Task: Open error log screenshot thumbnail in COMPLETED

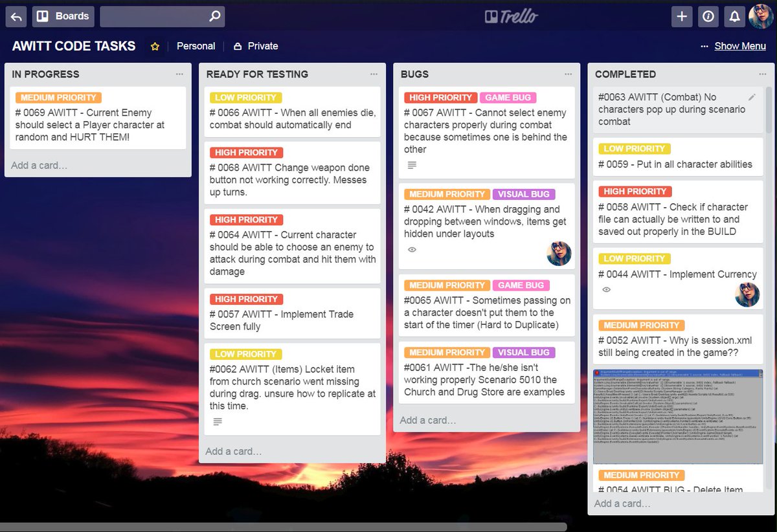Action: 678,417
